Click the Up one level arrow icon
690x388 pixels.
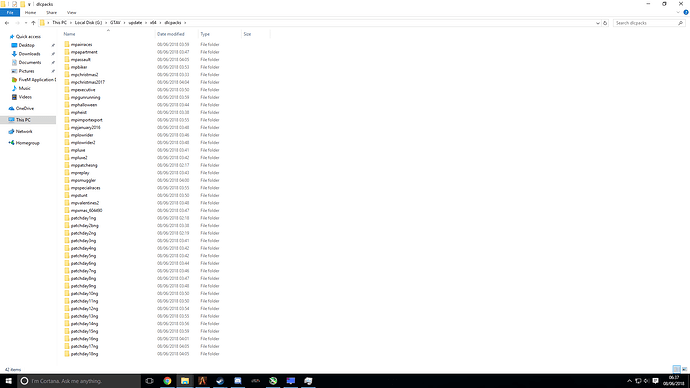[33, 23]
